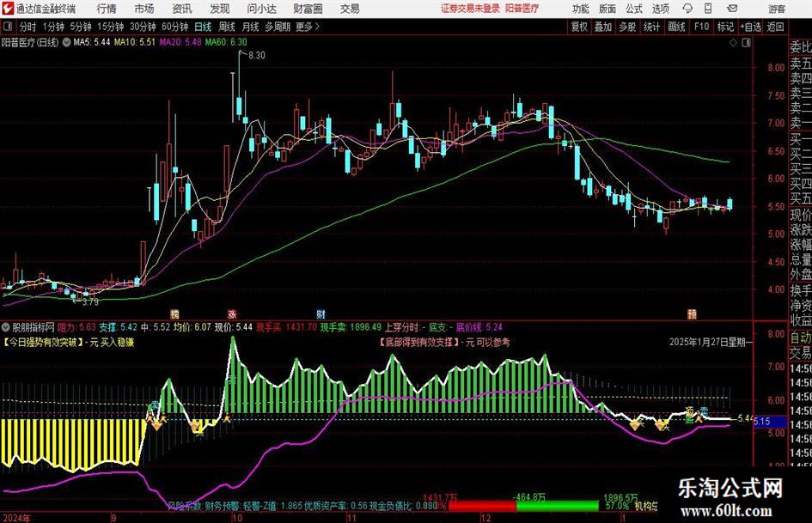Click MA20: 5.48 indicator label
812x523 pixels.
180,42
